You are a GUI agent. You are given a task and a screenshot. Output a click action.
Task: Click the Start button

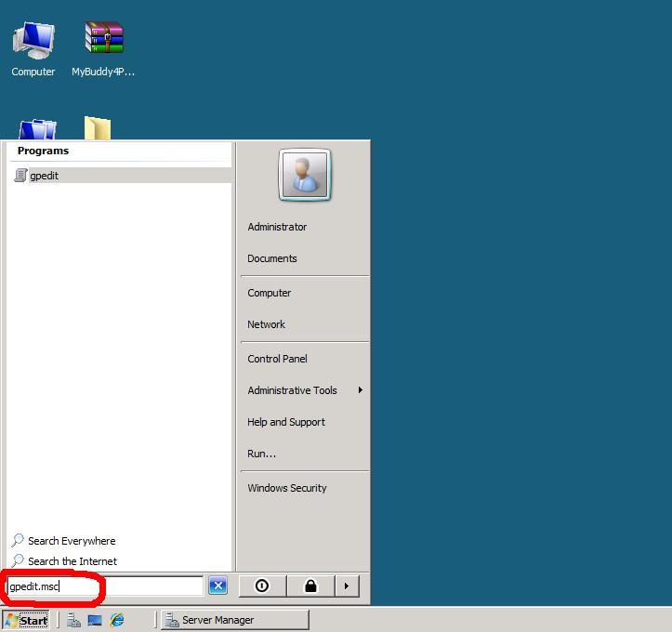(x=26, y=620)
